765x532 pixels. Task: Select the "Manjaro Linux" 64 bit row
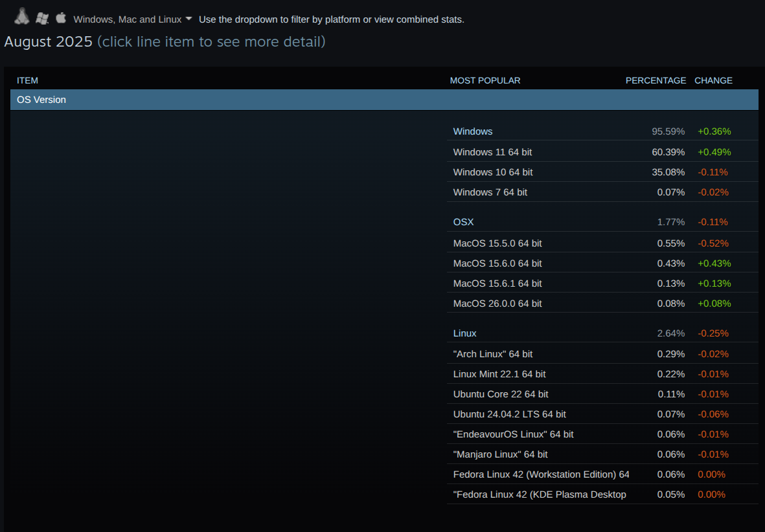click(x=602, y=454)
